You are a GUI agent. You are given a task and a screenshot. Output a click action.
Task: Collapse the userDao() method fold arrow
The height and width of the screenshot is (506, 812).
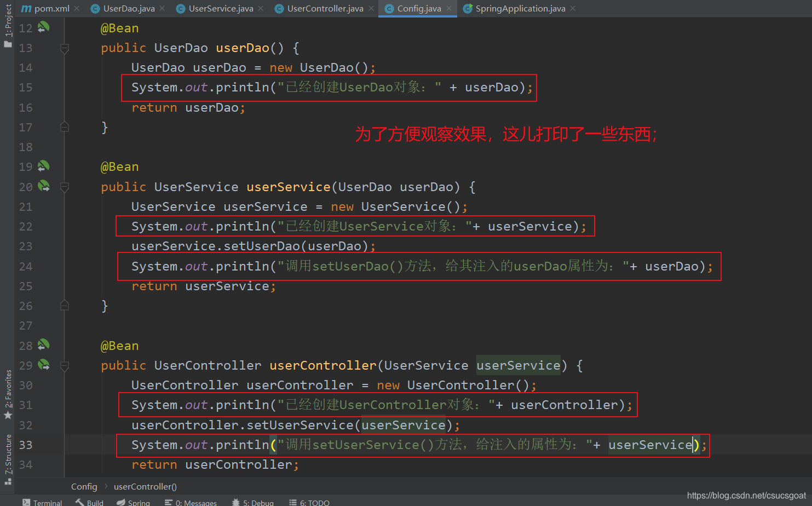click(x=64, y=48)
